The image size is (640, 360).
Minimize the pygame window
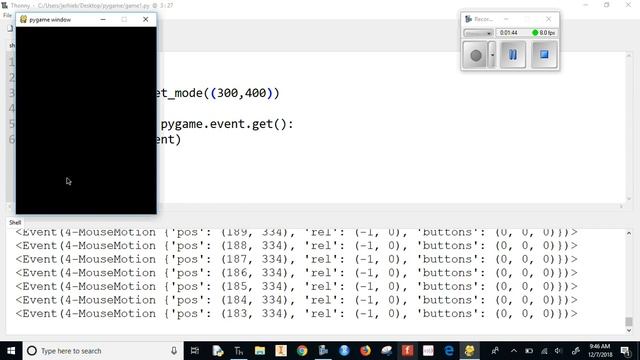[103, 19]
